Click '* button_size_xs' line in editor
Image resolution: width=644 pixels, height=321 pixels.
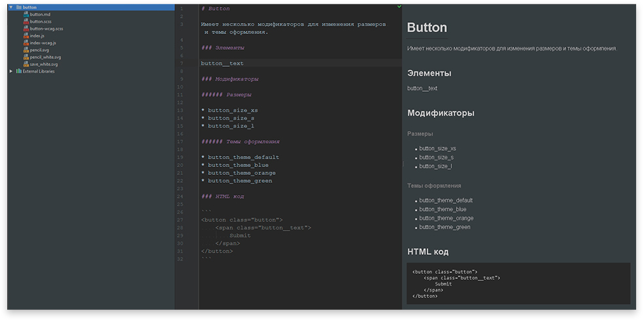pyautogui.click(x=229, y=111)
